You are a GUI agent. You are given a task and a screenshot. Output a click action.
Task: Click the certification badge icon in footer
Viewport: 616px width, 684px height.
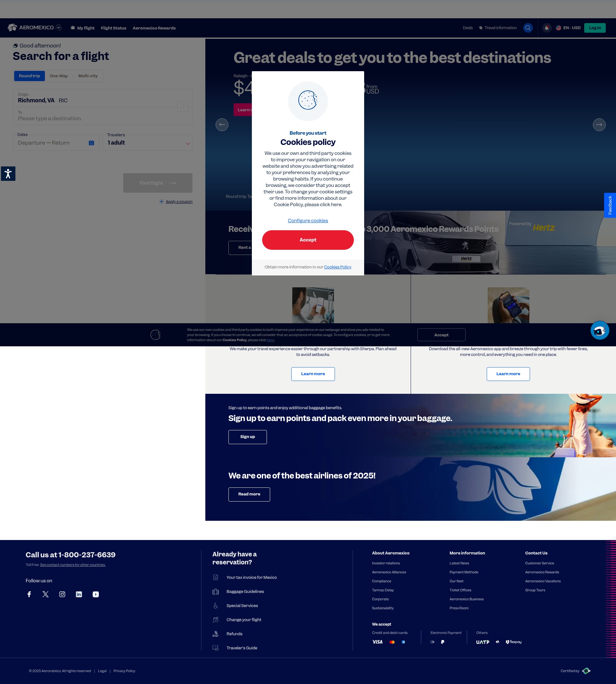[586, 671]
